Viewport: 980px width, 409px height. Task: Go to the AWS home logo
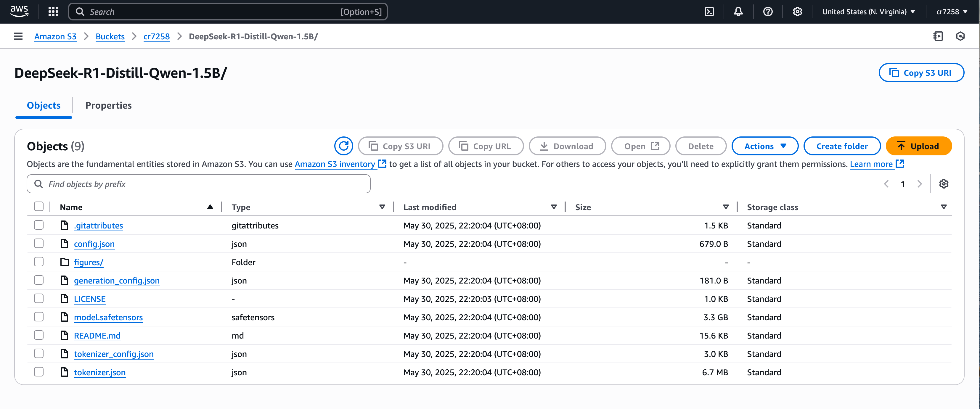[19, 12]
